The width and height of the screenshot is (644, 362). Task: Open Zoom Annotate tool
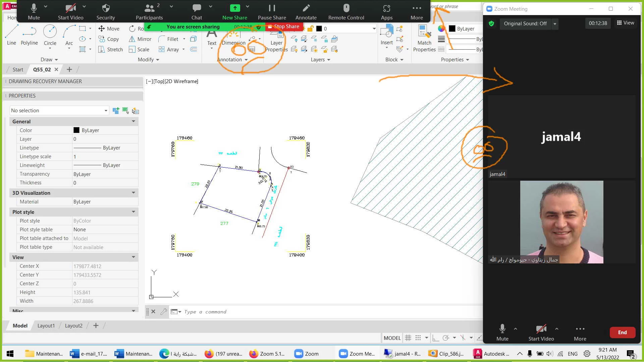(x=306, y=11)
